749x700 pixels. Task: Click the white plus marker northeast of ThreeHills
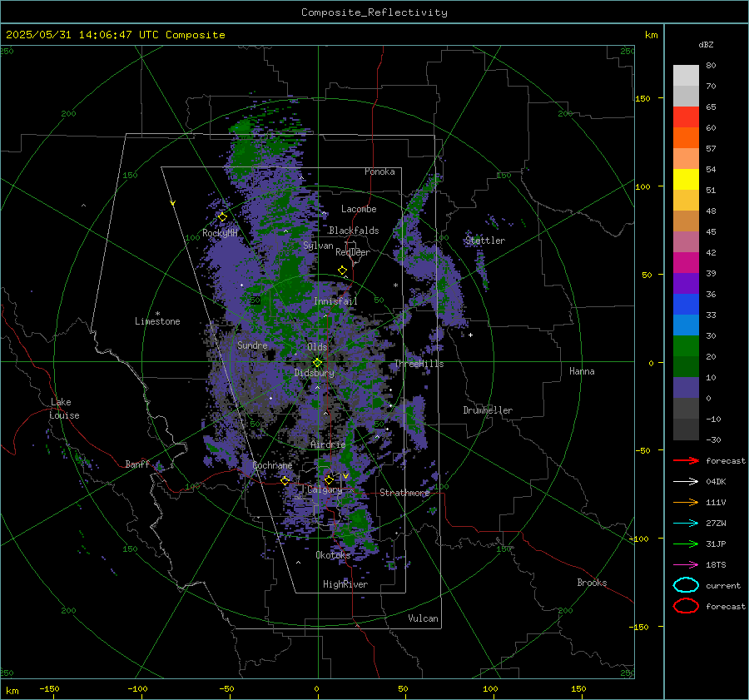[x=470, y=335]
